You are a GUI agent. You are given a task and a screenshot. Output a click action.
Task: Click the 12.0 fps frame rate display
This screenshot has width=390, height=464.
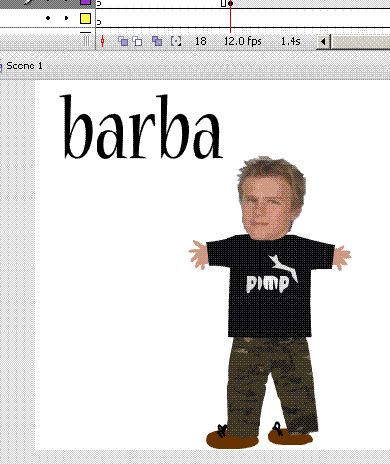[x=243, y=42]
